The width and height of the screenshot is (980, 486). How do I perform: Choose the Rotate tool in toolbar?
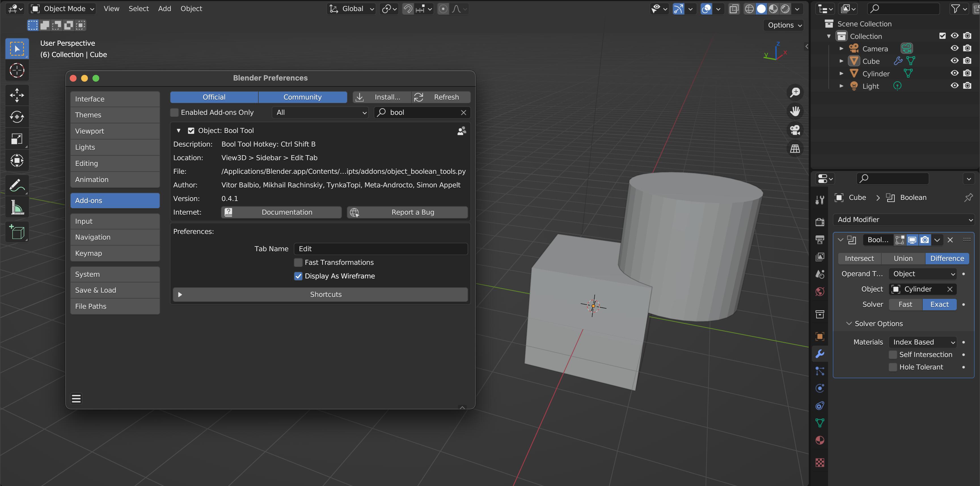17,117
